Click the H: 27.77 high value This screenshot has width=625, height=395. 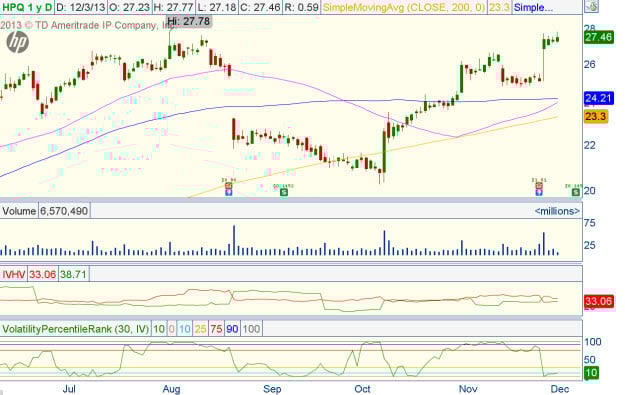coord(173,7)
